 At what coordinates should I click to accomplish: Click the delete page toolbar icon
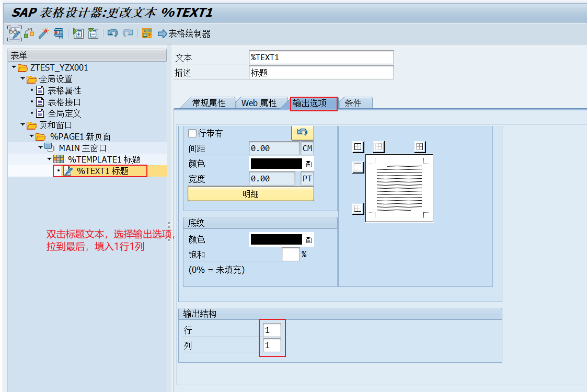pyautogui.click(x=93, y=33)
